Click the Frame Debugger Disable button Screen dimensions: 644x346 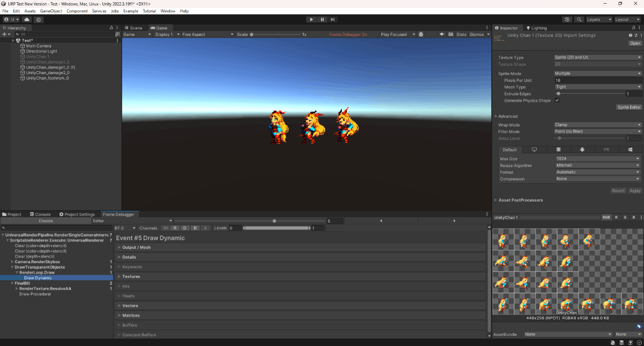(46, 221)
